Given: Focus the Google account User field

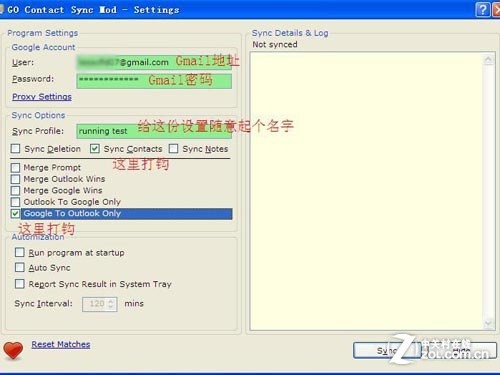Looking at the screenshot, I should click(154, 62).
